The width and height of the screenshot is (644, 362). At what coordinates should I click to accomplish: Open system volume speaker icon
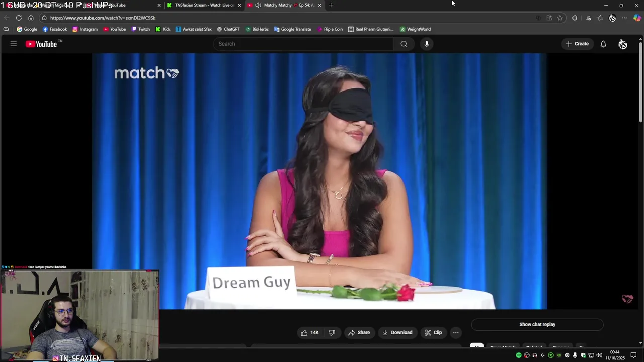tap(599, 355)
